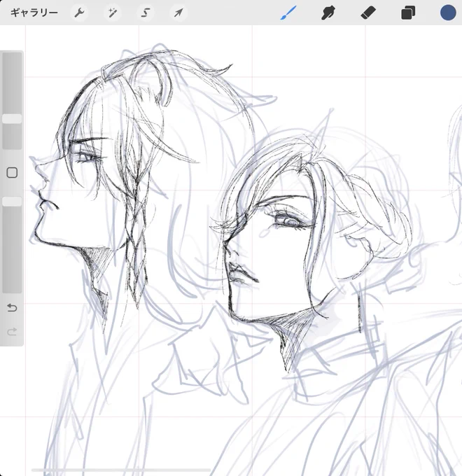Redo the last undone stroke
462x476 pixels.
pos(12,332)
